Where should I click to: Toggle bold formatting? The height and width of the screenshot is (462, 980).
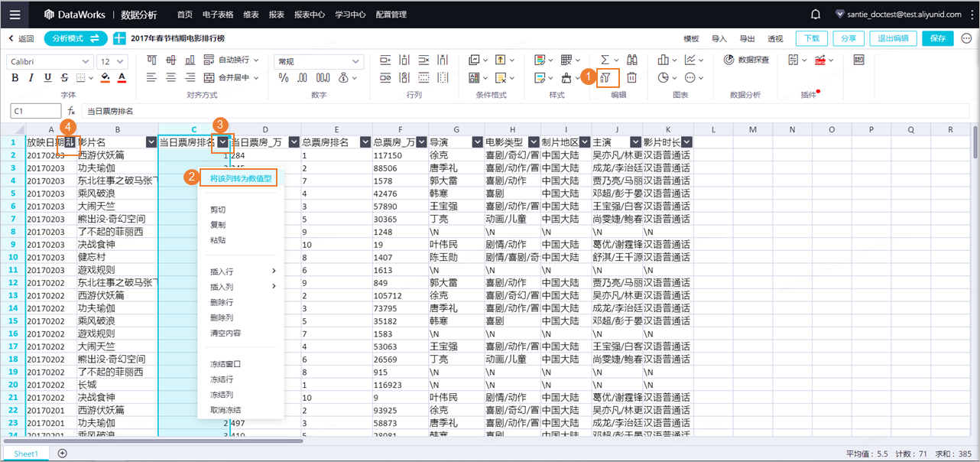click(15, 78)
